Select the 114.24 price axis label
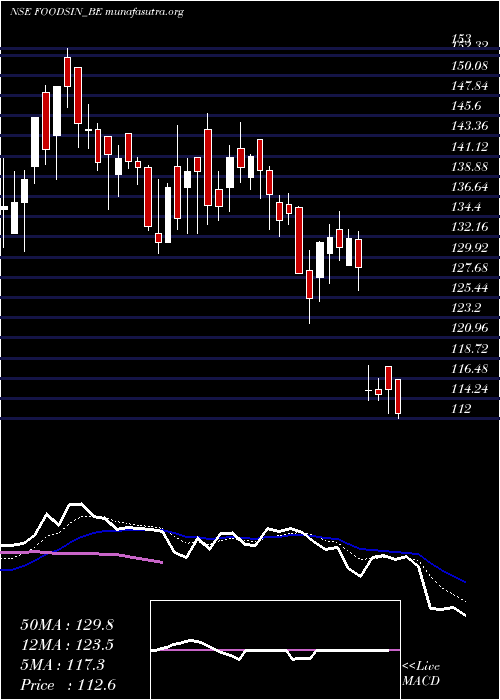 469,389
